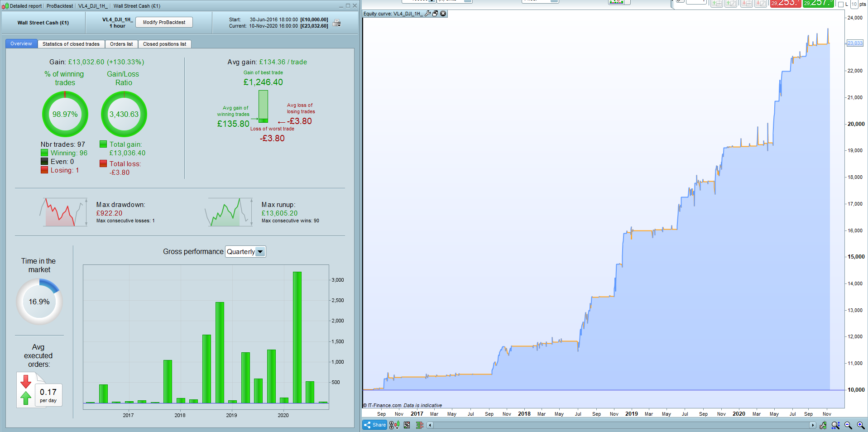
Task: Click the green buy price 29,257 button
Action: pyautogui.click(x=818, y=3)
